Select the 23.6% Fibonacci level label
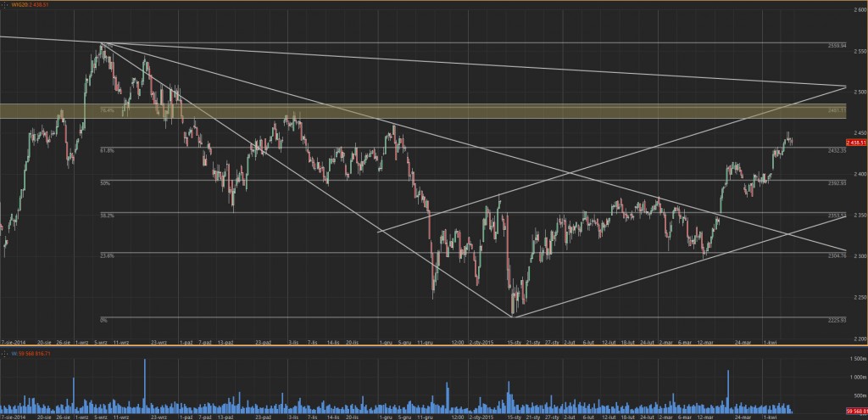 click(x=107, y=255)
